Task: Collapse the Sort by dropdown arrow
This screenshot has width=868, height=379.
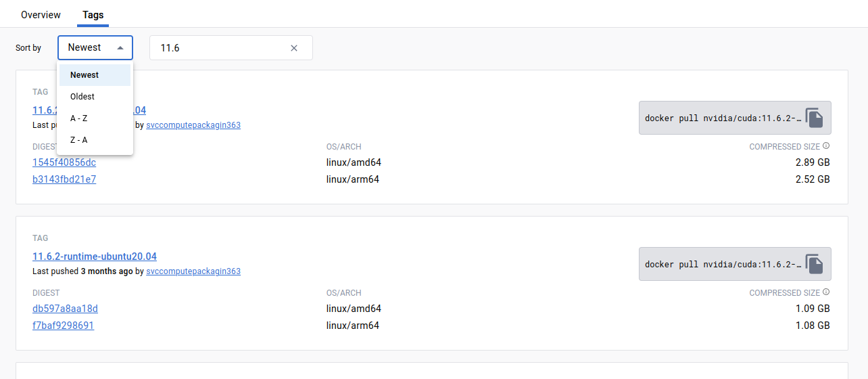Action: [120, 48]
